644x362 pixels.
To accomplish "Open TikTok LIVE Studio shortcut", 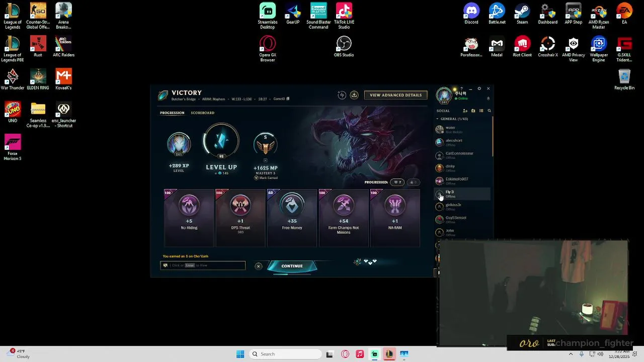I will click(x=344, y=16).
